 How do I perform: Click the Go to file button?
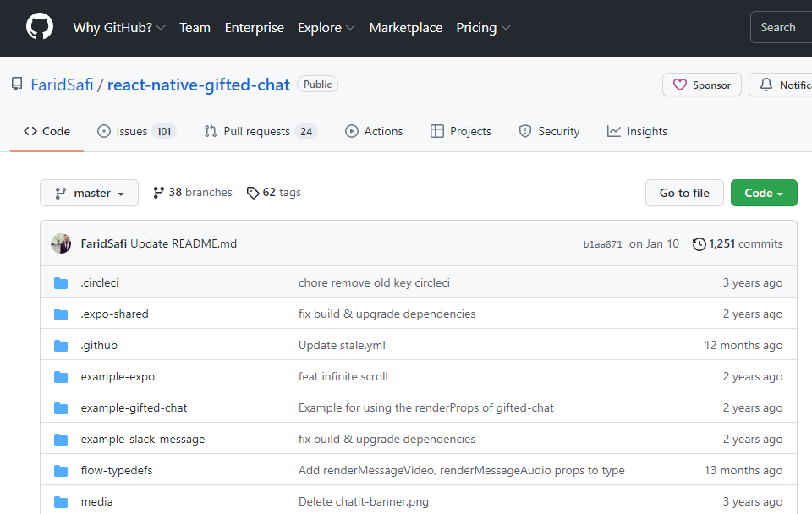(684, 193)
